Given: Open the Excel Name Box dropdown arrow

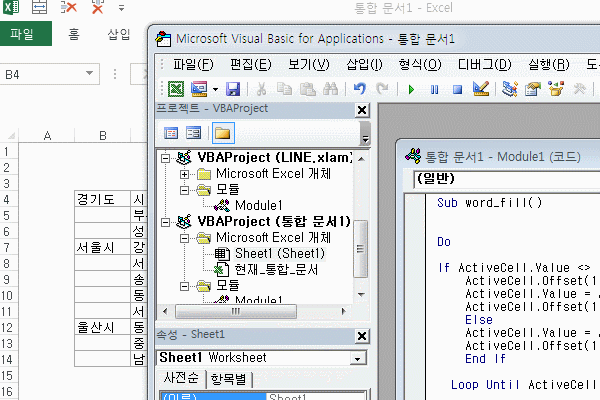Looking at the screenshot, I should coord(90,73).
